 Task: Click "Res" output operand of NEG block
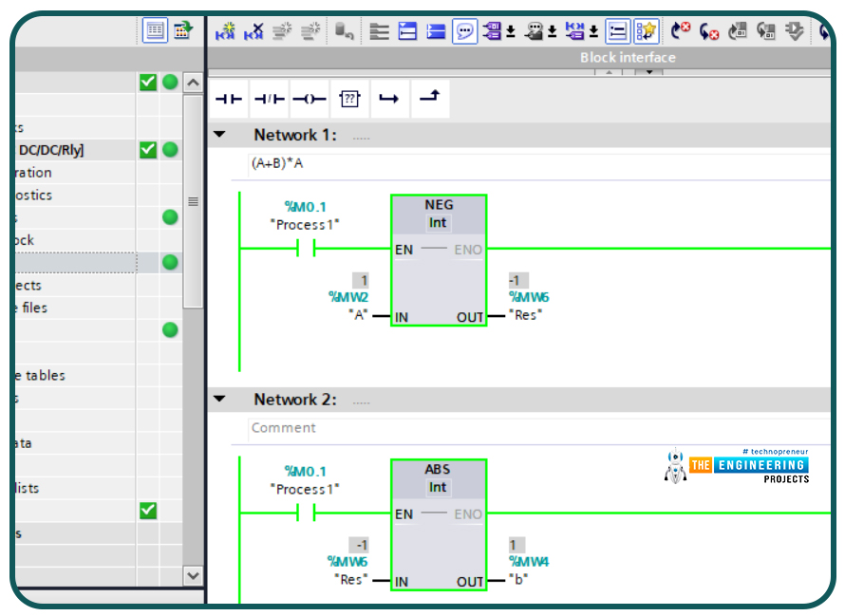[x=528, y=306]
